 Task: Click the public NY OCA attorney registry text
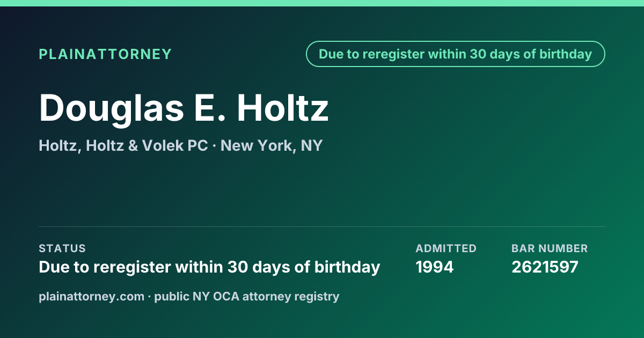247,296
